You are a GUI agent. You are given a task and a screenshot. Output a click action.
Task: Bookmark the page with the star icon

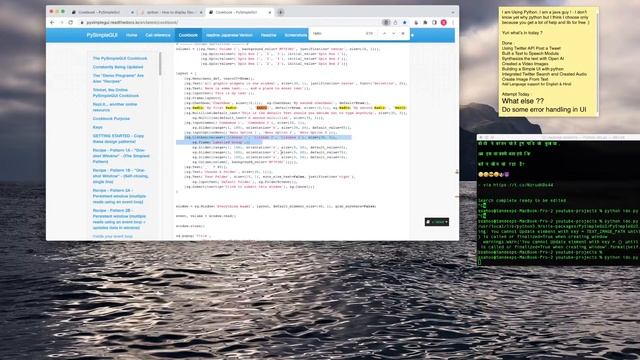click(404, 22)
